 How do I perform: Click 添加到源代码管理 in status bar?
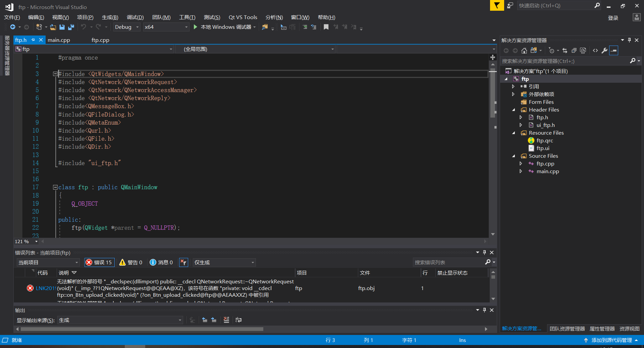coord(611,340)
